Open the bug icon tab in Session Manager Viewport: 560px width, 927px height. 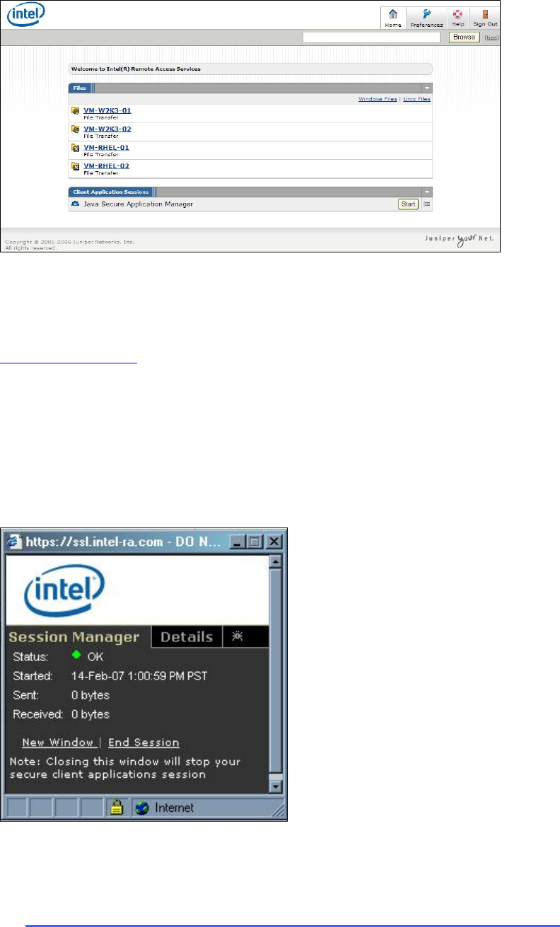point(238,636)
